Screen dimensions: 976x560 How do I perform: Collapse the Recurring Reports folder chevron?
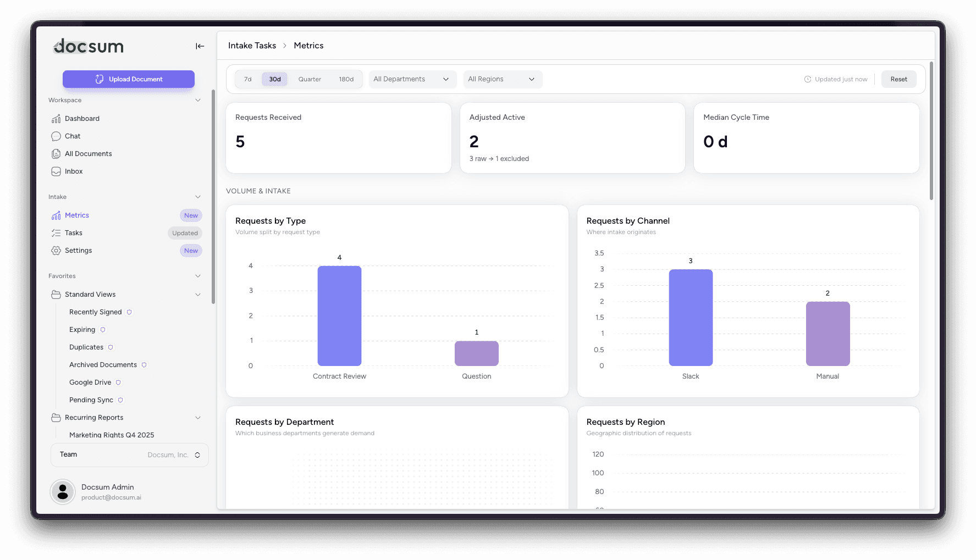[198, 418]
